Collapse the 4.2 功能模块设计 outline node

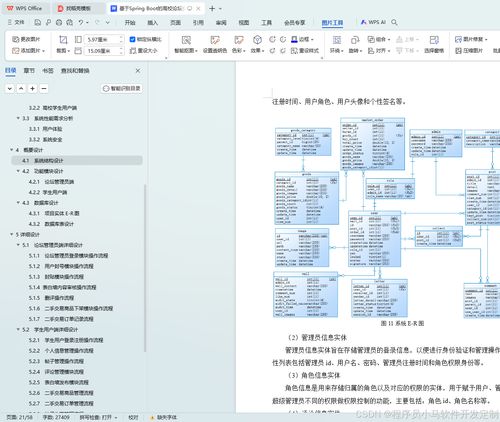tap(18, 171)
